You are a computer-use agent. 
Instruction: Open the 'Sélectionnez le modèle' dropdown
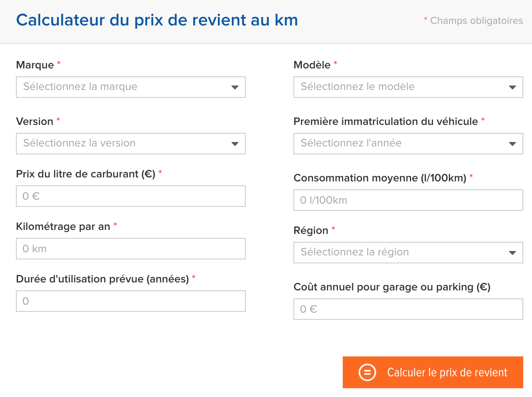(x=398, y=87)
